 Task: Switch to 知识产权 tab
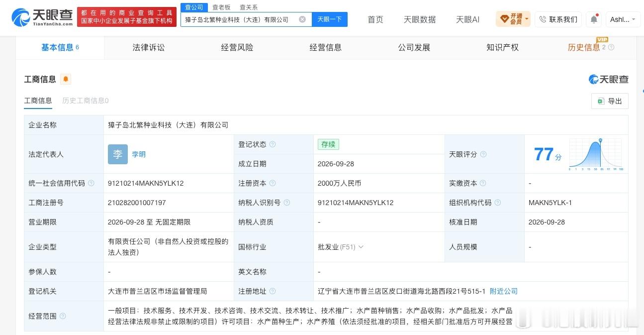click(502, 47)
